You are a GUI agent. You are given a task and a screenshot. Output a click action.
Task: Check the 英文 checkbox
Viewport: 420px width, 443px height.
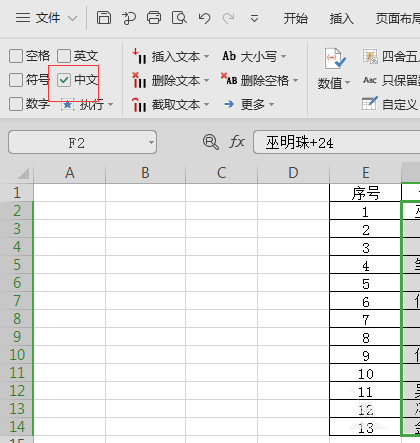(x=64, y=56)
